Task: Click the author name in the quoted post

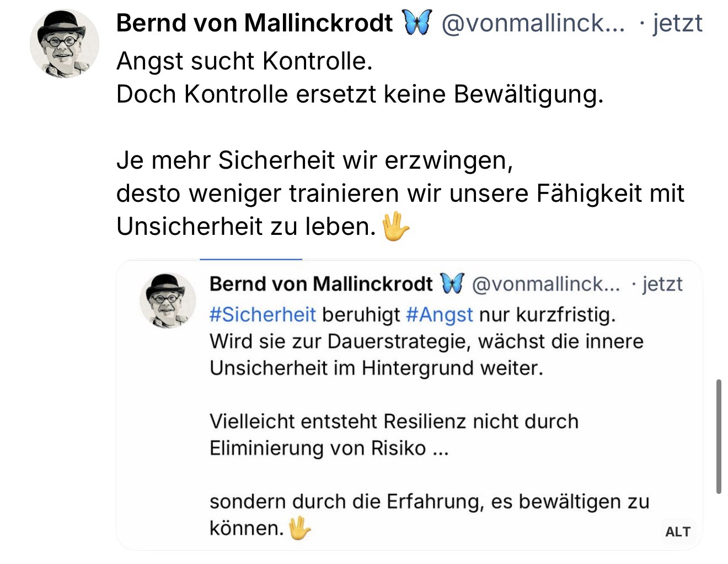Action: pos(321,284)
